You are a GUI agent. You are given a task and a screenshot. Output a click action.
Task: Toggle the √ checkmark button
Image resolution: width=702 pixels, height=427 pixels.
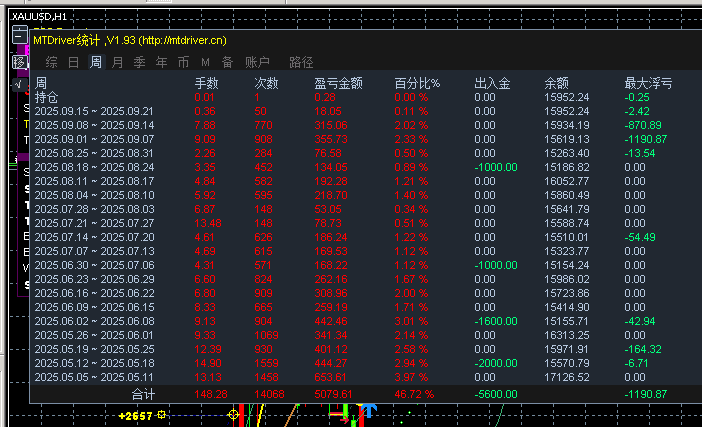click(x=20, y=84)
